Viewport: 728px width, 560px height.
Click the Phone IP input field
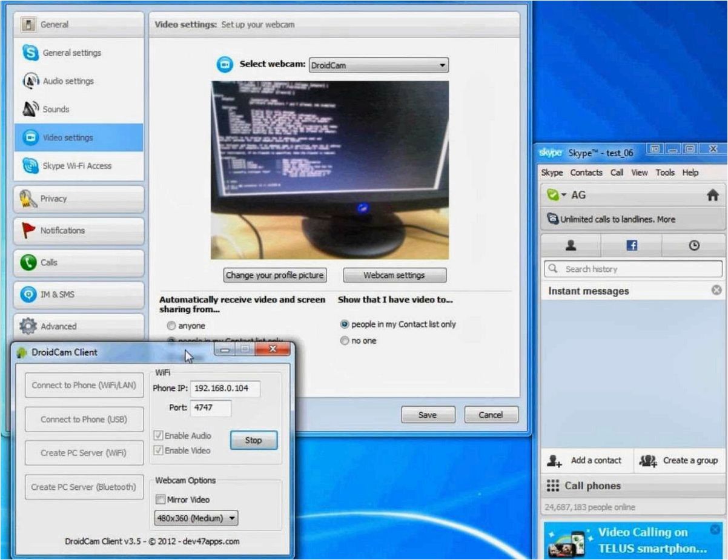(x=225, y=389)
